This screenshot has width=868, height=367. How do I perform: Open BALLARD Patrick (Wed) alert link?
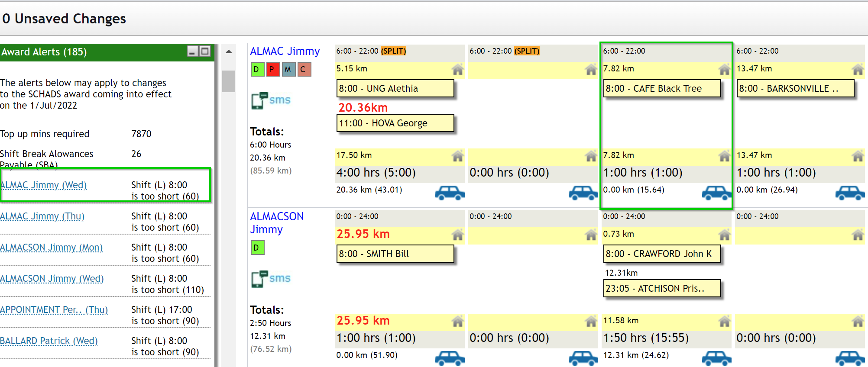pos(49,341)
